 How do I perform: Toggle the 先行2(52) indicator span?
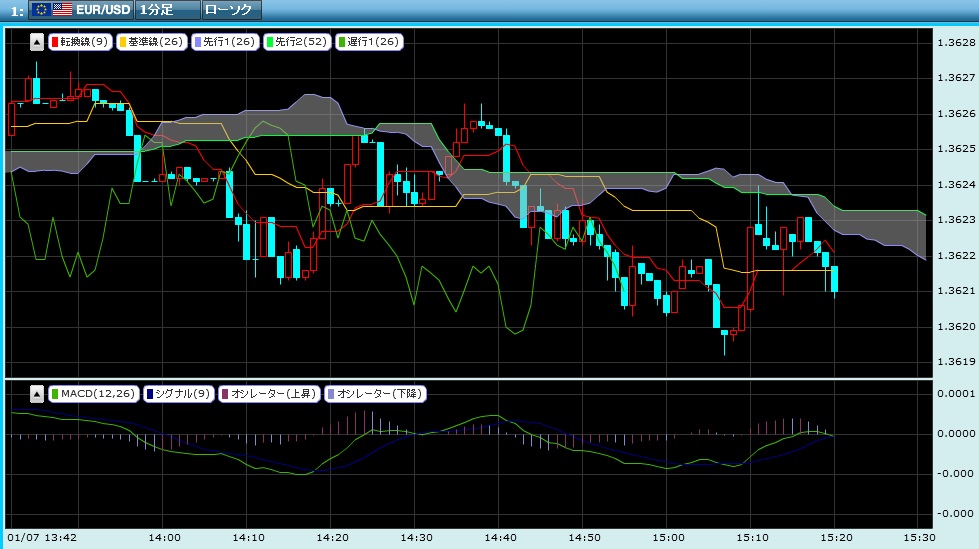point(297,42)
